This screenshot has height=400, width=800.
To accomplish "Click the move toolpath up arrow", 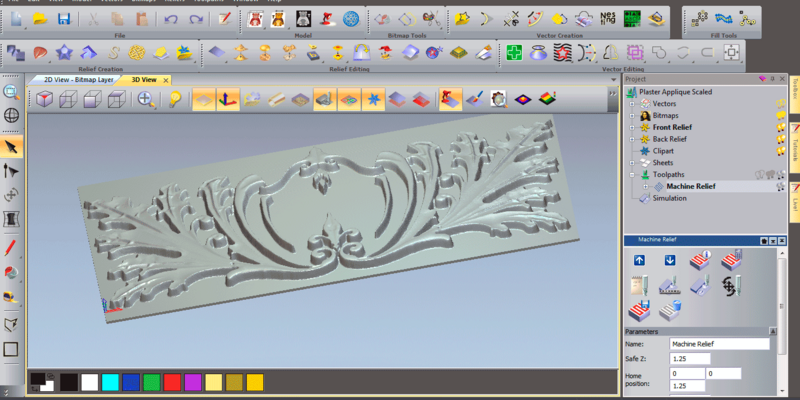I will click(639, 260).
